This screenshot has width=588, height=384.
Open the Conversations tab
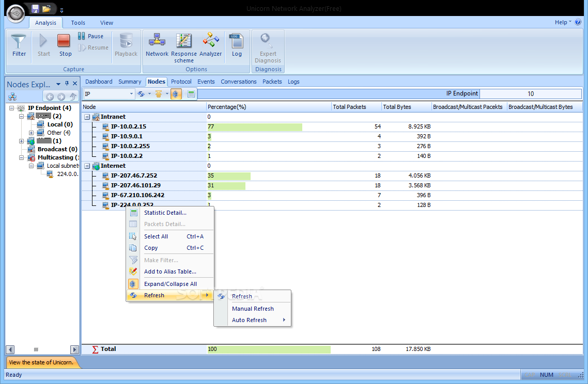tap(239, 82)
